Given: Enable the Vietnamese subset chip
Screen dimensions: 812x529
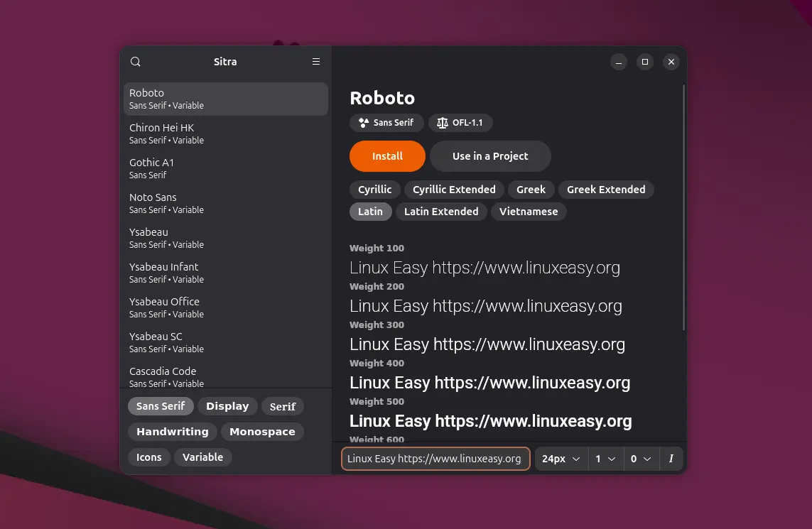Looking at the screenshot, I should pos(529,211).
